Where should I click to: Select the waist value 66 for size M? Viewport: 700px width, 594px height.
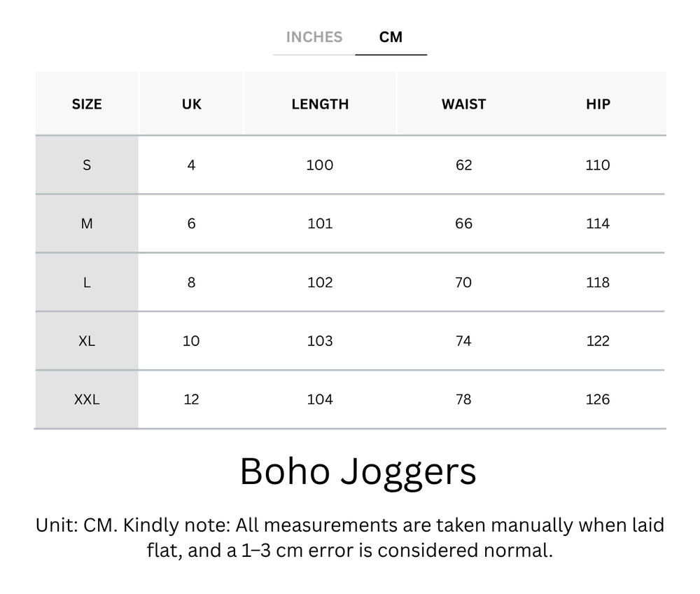[463, 223]
